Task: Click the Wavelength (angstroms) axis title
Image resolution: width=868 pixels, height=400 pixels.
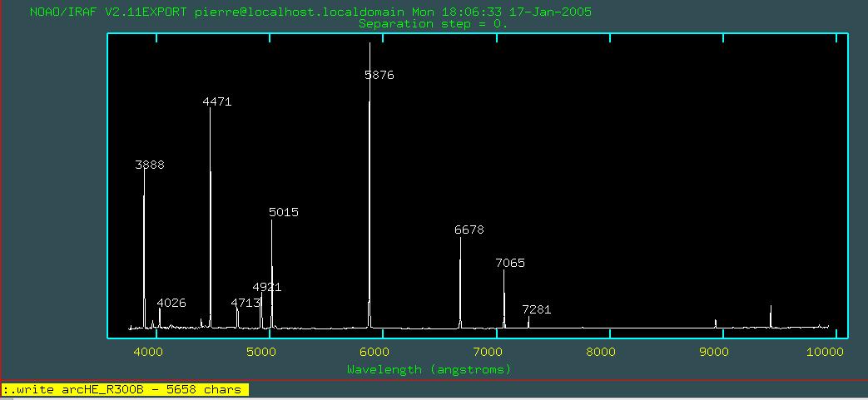Action: click(429, 368)
